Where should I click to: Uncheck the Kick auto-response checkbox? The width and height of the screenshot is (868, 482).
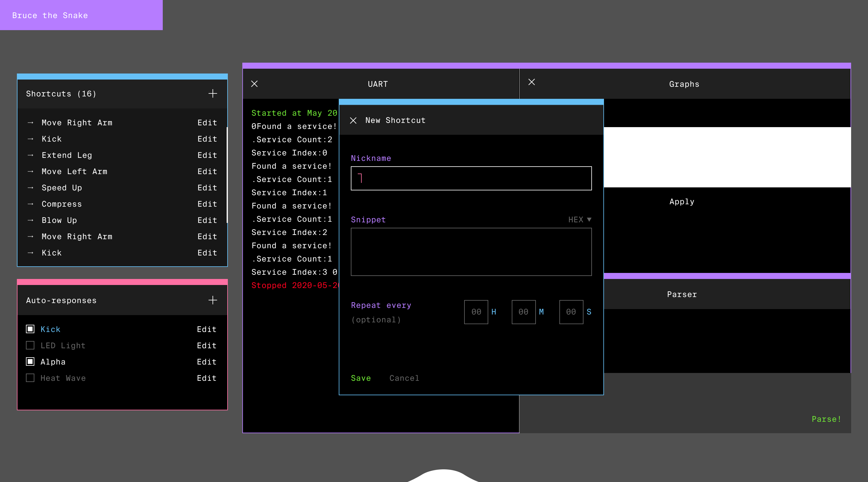30,329
